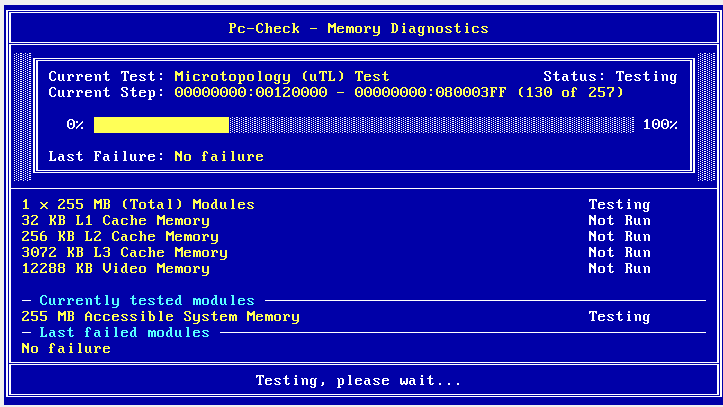This screenshot has width=723, height=407.
Task: Click Not Run status of Video Memory row
Action: tap(619, 269)
